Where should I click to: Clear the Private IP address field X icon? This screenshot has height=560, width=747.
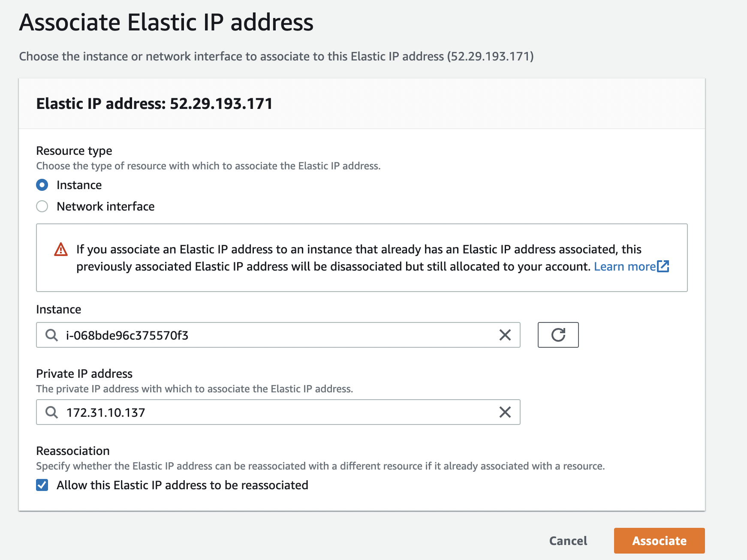tap(505, 412)
